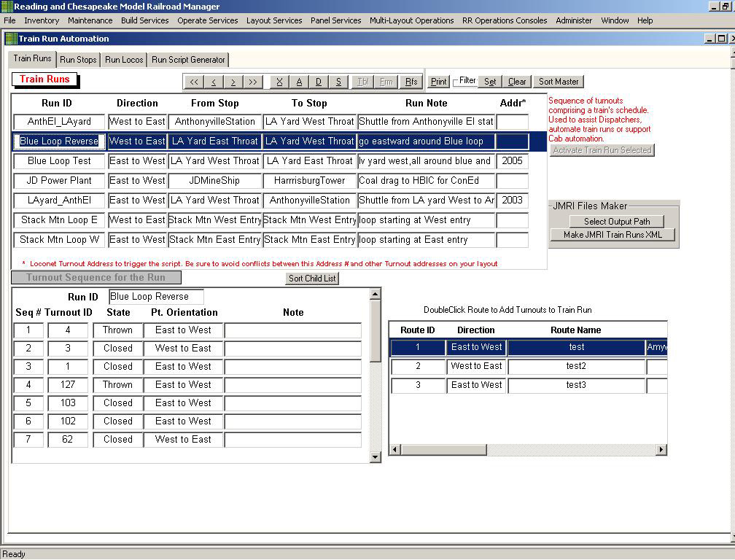Click Select Output Path button

617,221
